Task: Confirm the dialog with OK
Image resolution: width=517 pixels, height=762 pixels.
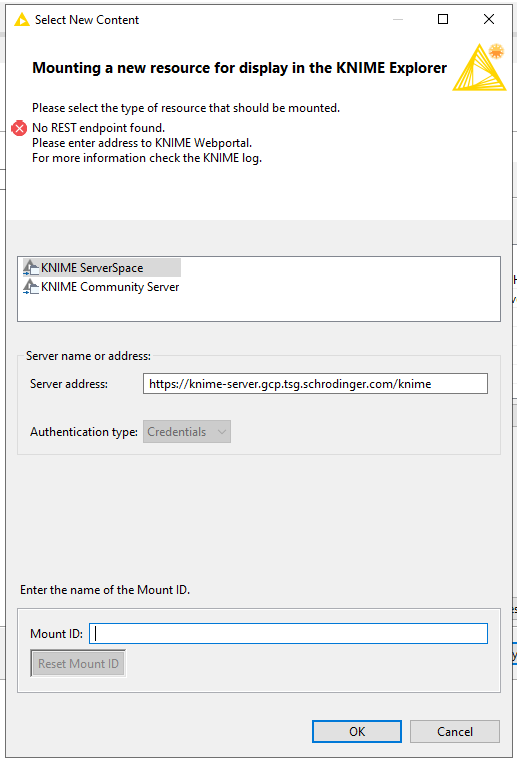Action: pyautogui.click(x=357, y=731)
